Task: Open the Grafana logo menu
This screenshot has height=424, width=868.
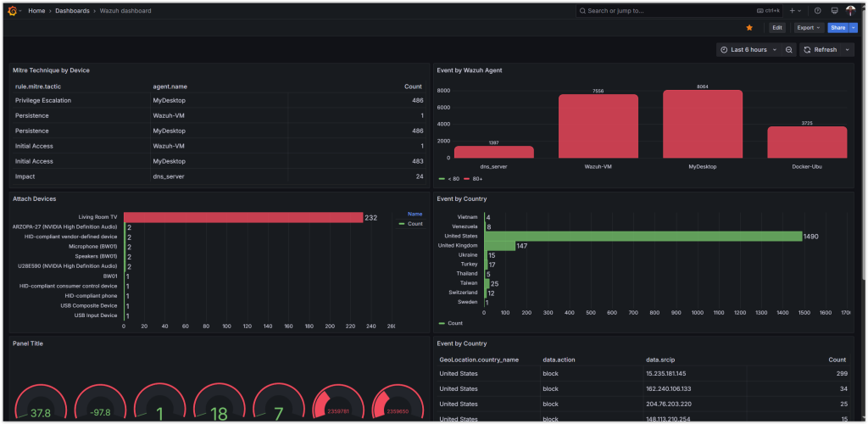Action: pos(12,10)
